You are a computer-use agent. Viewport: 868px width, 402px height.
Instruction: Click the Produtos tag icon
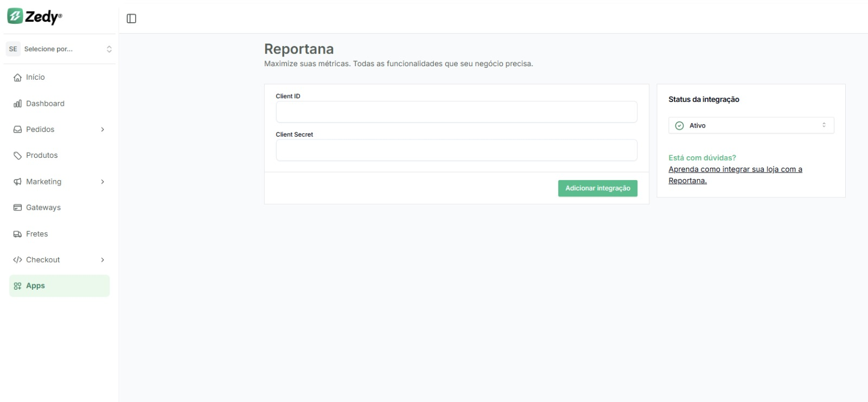coord(17,156)
